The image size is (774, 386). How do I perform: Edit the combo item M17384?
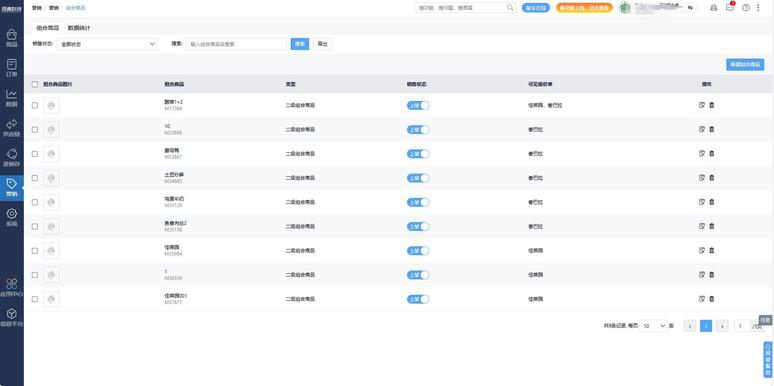[x=702, y=105]
